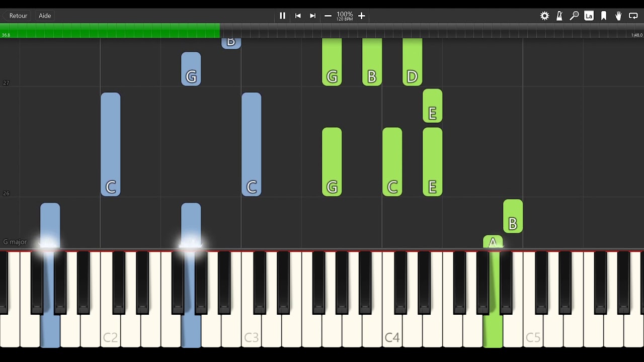Screen dimensions: 644x362
Task: Open the Aide help menu
Action: pyautogui.click(x=45, y=16)
